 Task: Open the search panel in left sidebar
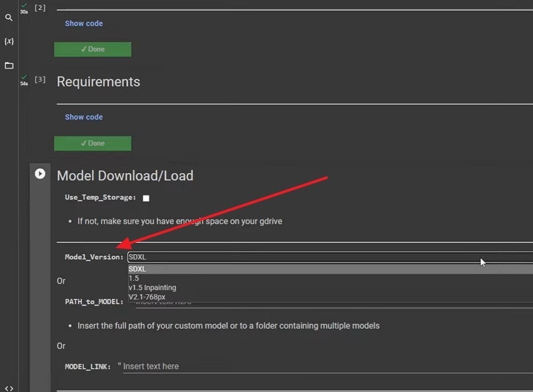9,18
